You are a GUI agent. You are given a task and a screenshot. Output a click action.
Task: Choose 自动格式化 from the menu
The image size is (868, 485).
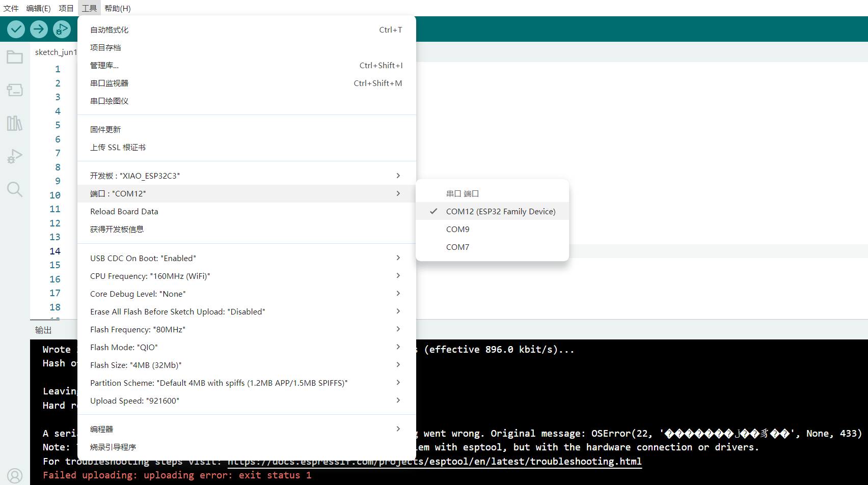[x=247, y=30]
